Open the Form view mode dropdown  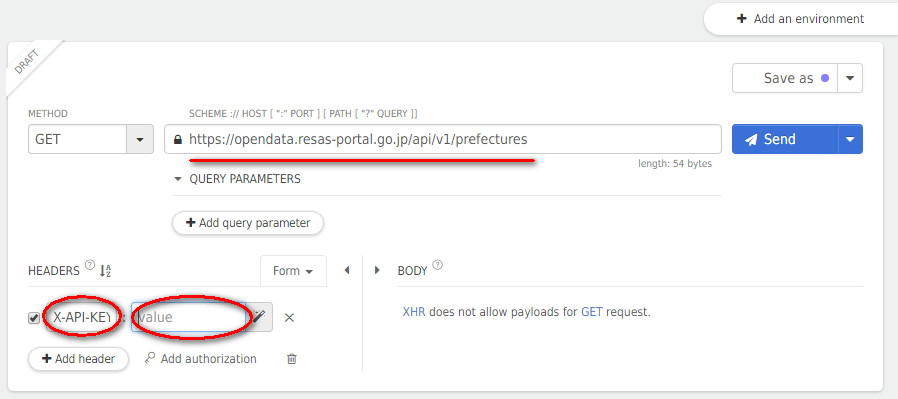[293, 271]
